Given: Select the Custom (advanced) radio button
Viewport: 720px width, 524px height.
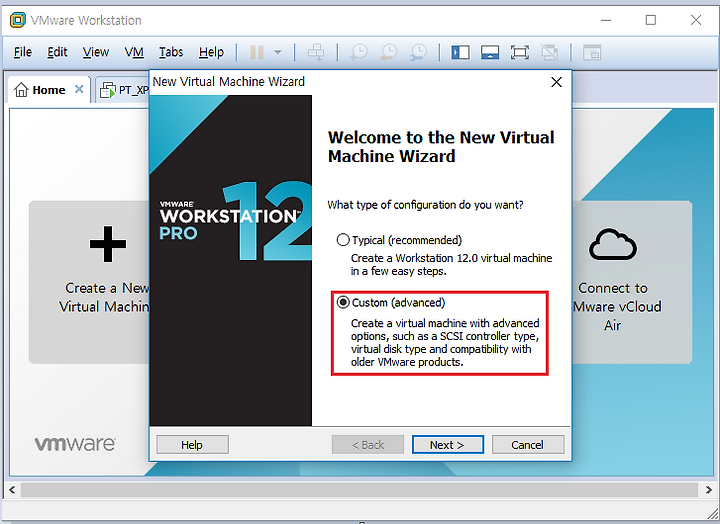Looking at the screenshot, I should [x=343, y=302].
